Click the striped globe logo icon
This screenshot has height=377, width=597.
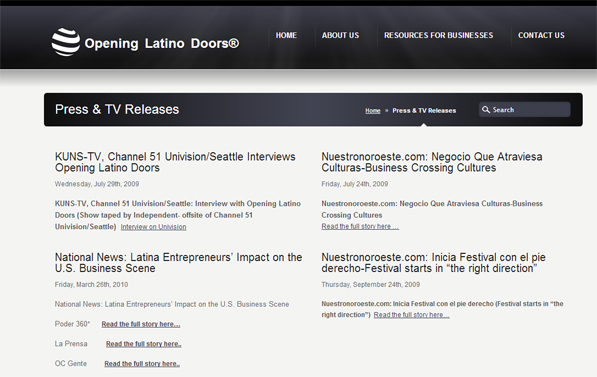(66, 42)
